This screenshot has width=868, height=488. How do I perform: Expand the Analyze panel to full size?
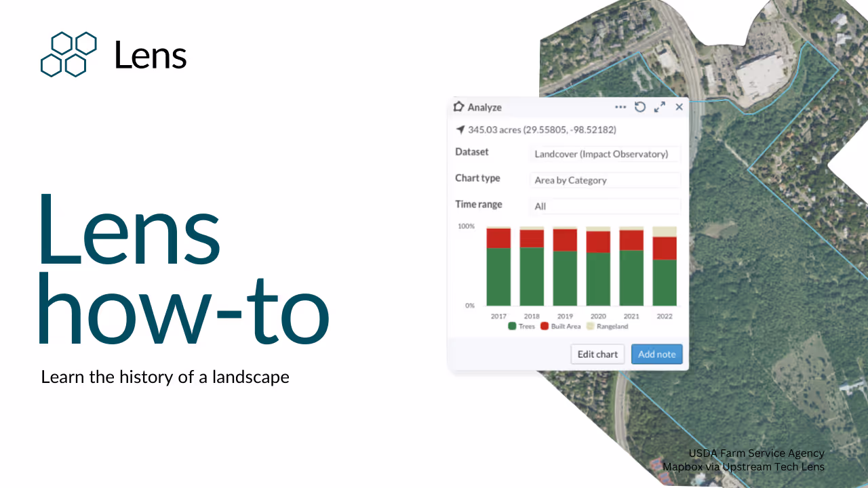pos(659,107)
